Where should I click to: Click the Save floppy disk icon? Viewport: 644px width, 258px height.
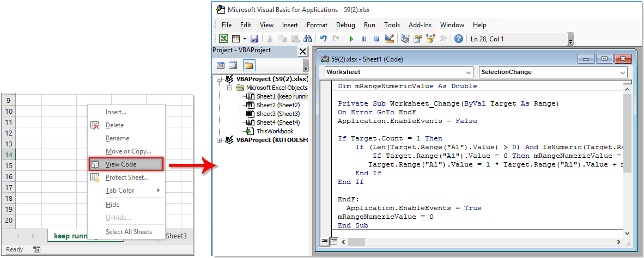click(x=254, y=39)
